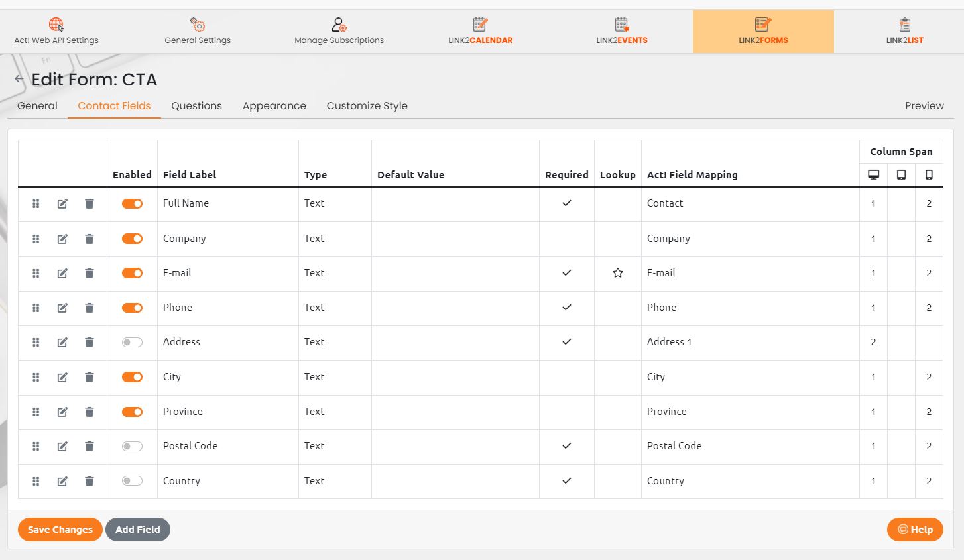Disable the City field toggle
Viewport: 964px width, 560px height.
[x=132, y=377]
